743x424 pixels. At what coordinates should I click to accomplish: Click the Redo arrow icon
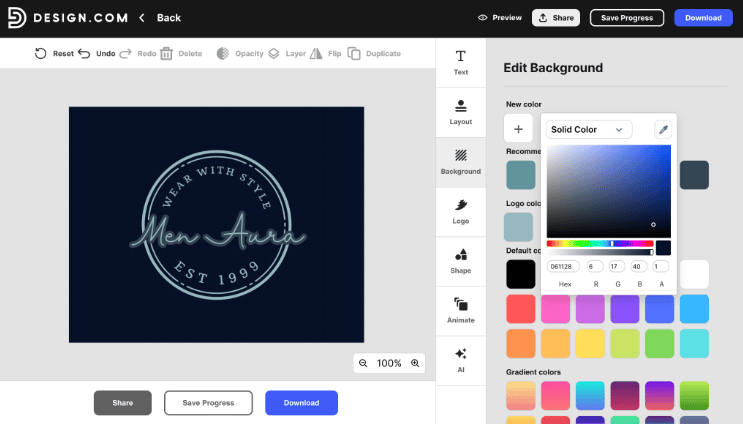pos(126,54)
